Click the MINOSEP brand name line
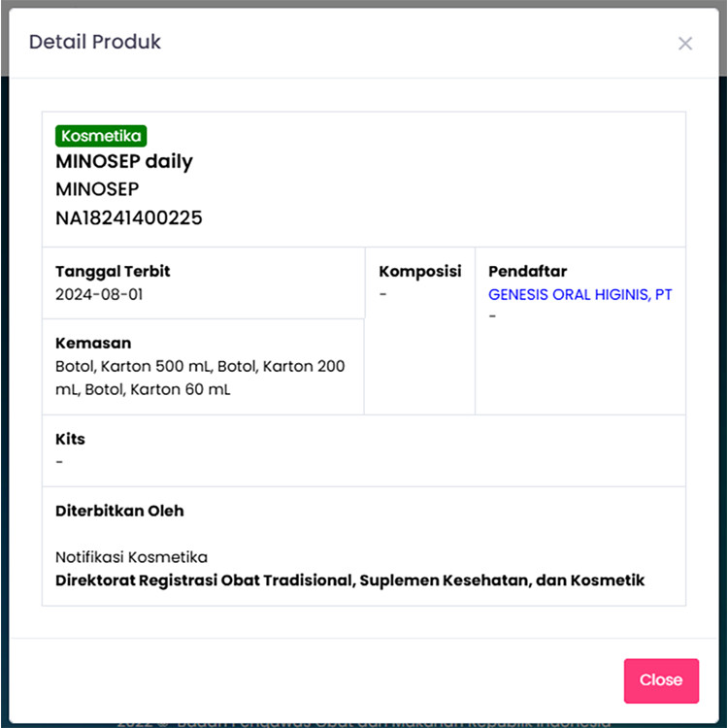Screen dimensions: 728x728 [97, 189]
